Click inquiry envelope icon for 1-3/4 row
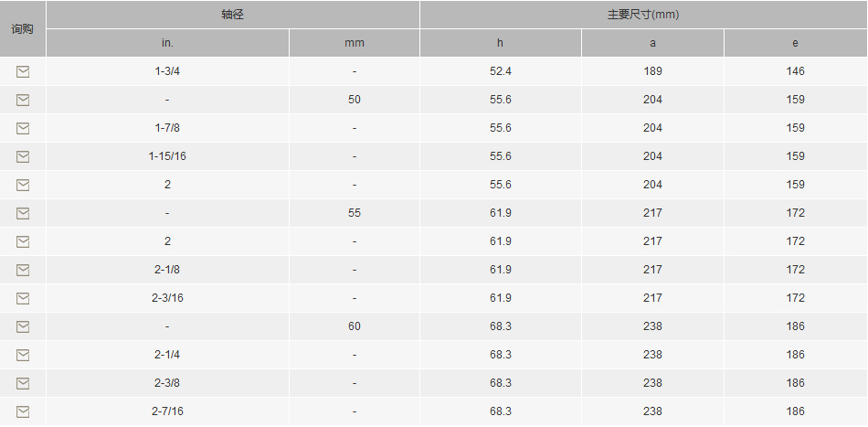This screenshot has width=868, height=427. [23, 71]
